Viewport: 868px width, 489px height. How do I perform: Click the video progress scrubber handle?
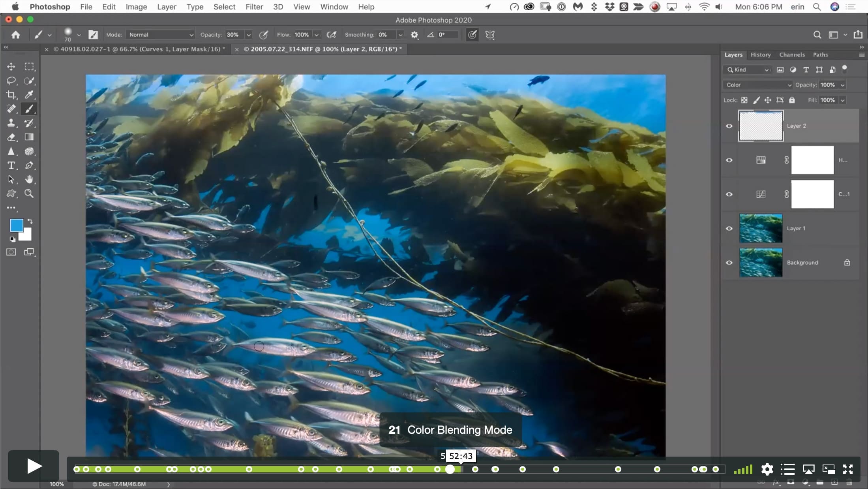tap(450, 469)
